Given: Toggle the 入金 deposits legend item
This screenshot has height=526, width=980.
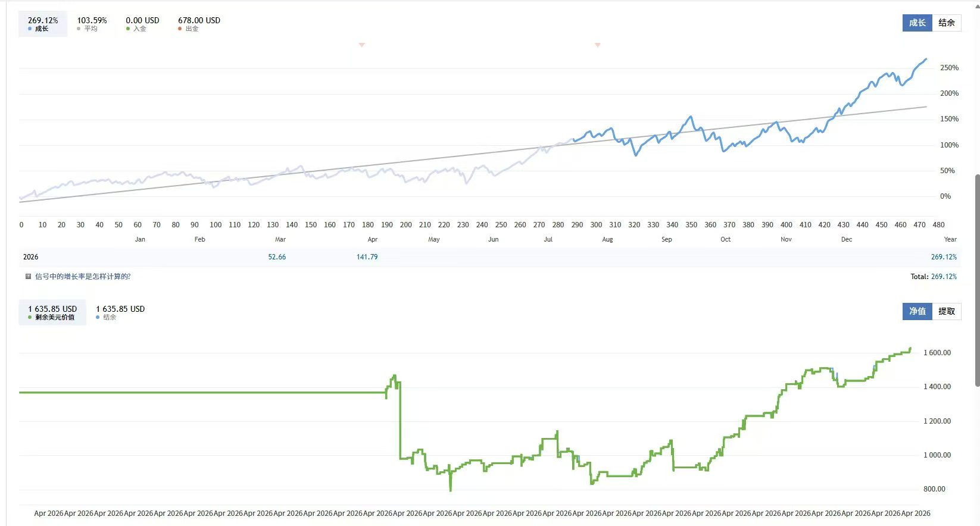Looking at the screenshot, I should 142,24.
